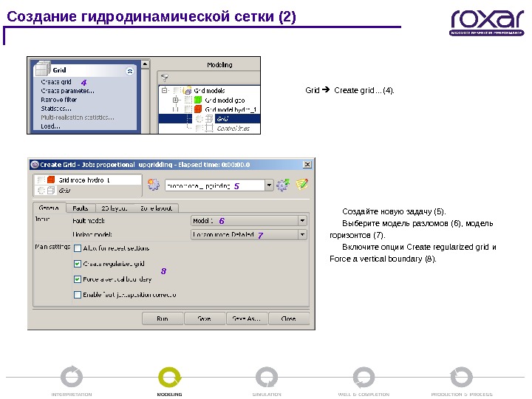Expand the Grid model geo node
Viewport: 532px width, 399px height.
pyautogui.click(x=176, y=100)
